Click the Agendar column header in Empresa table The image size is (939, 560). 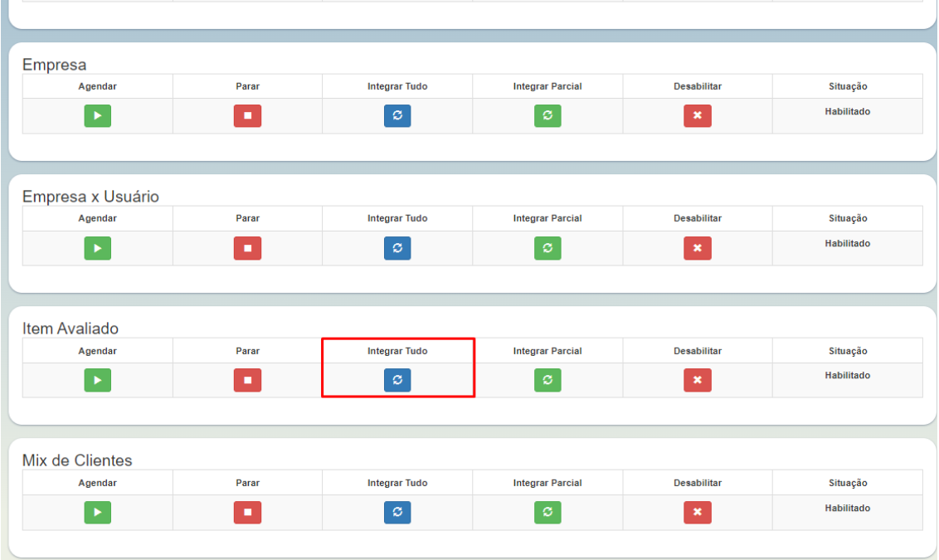pyautogui.click(x=98, y=86)
